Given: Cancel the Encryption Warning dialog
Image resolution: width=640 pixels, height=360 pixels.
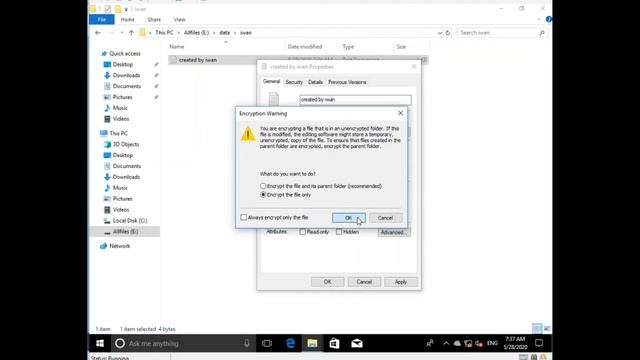Looking at the screenshot, I should (x=385, y=218).
